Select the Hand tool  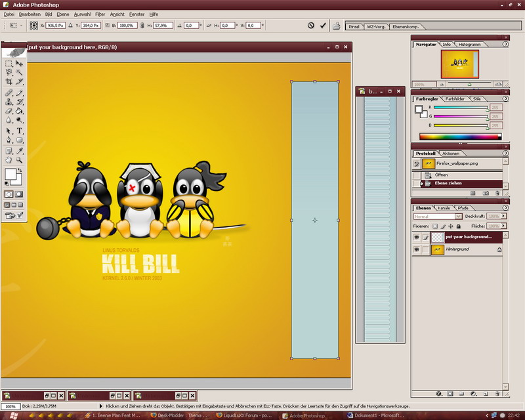tap(9, 160)
